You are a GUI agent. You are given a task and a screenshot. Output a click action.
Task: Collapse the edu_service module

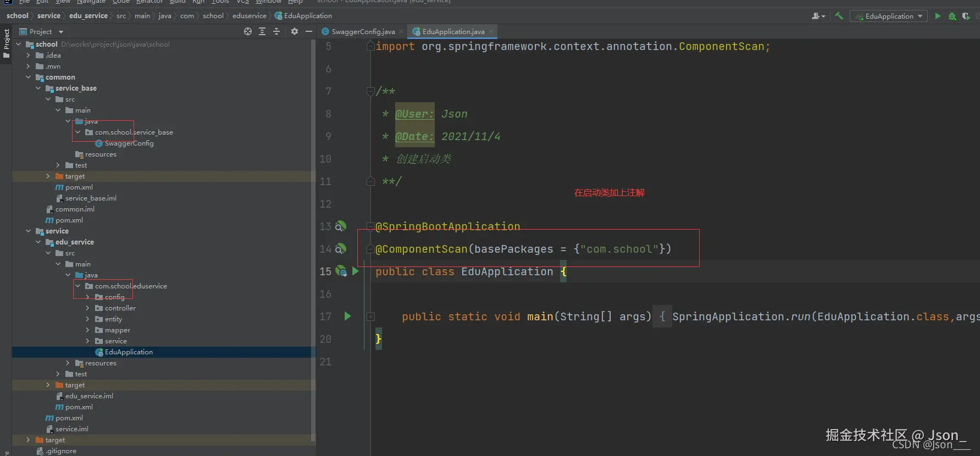point(38,242)
